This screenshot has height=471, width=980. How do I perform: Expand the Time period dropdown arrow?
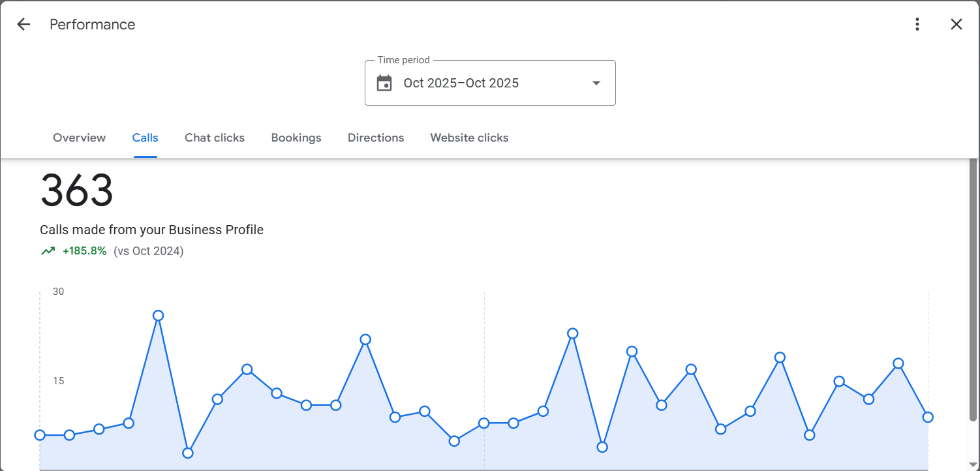pos(596,84)
